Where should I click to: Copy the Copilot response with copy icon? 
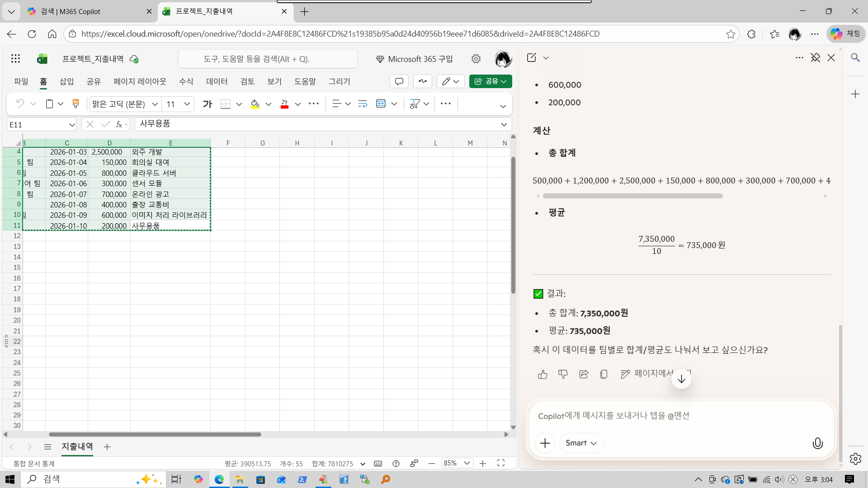pos(604,374)
